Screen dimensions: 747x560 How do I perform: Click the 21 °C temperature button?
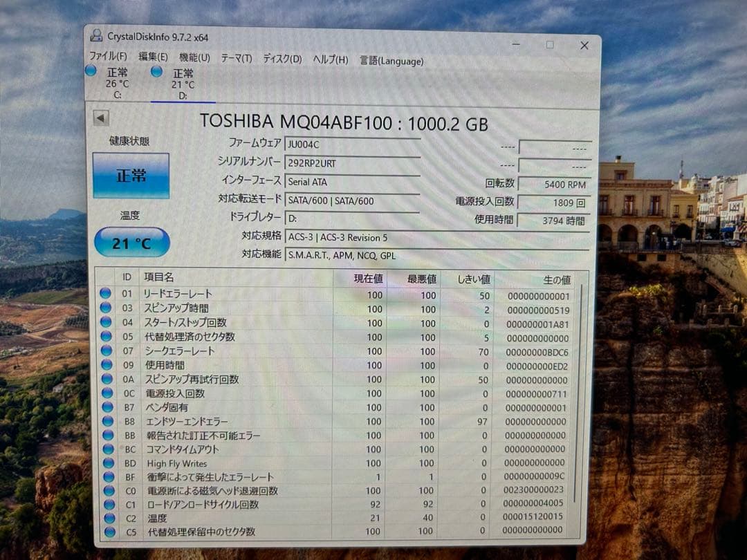tap(132, 243)
